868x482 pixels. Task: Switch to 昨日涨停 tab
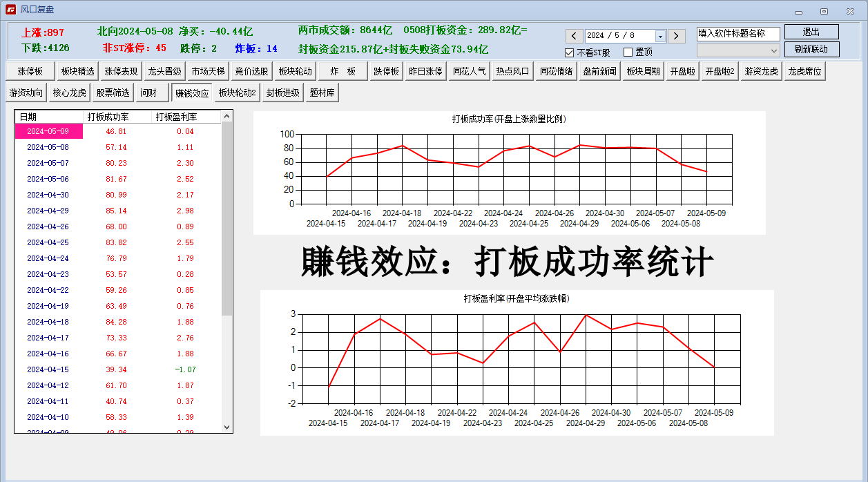tap(425, 71)
